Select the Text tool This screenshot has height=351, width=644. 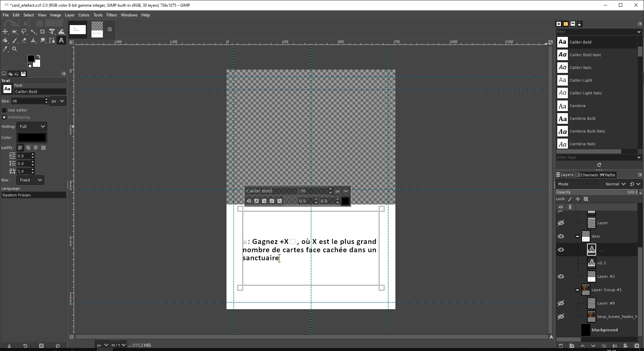(x=61, y=40)
